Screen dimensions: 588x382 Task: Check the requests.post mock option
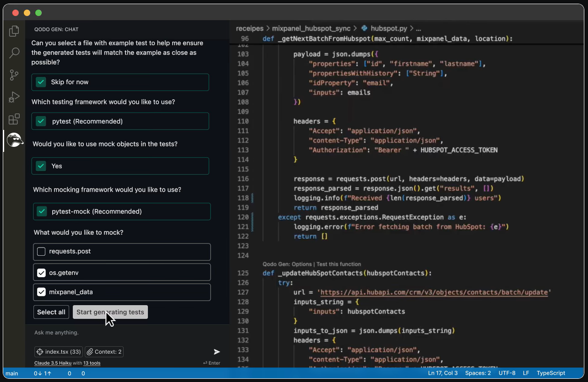(x=40, y=251)
